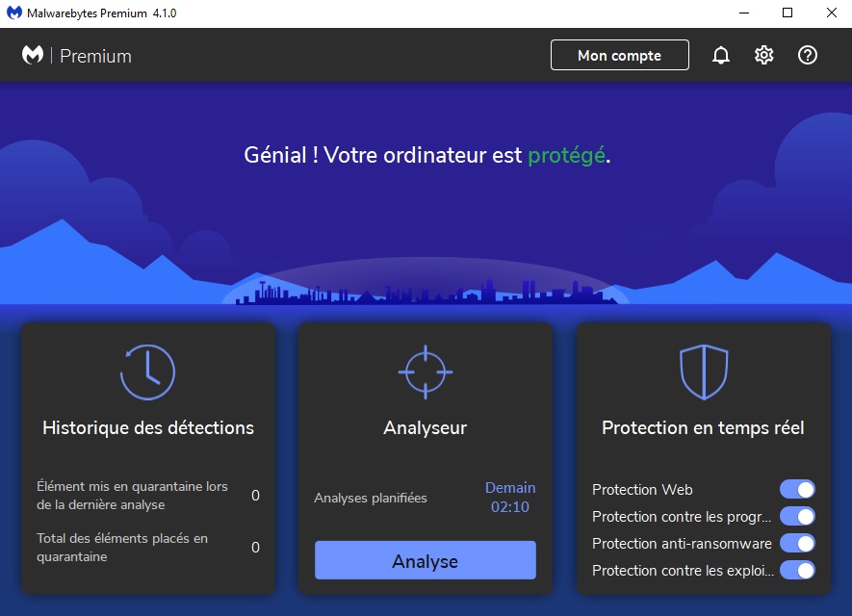The image size is (852, 616).
Task: Open Protection en temps réel card title
Action: point(703,428)
